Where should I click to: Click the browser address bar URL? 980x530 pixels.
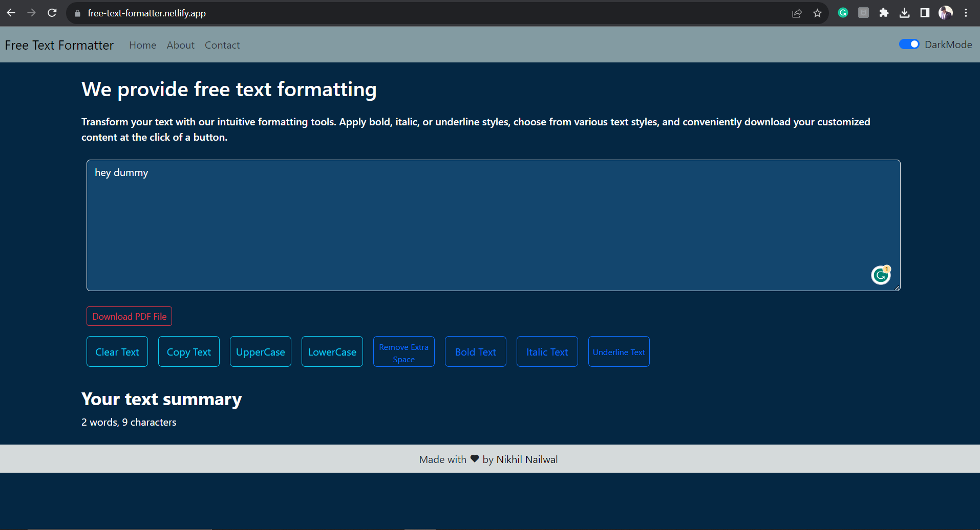[146, 13]
